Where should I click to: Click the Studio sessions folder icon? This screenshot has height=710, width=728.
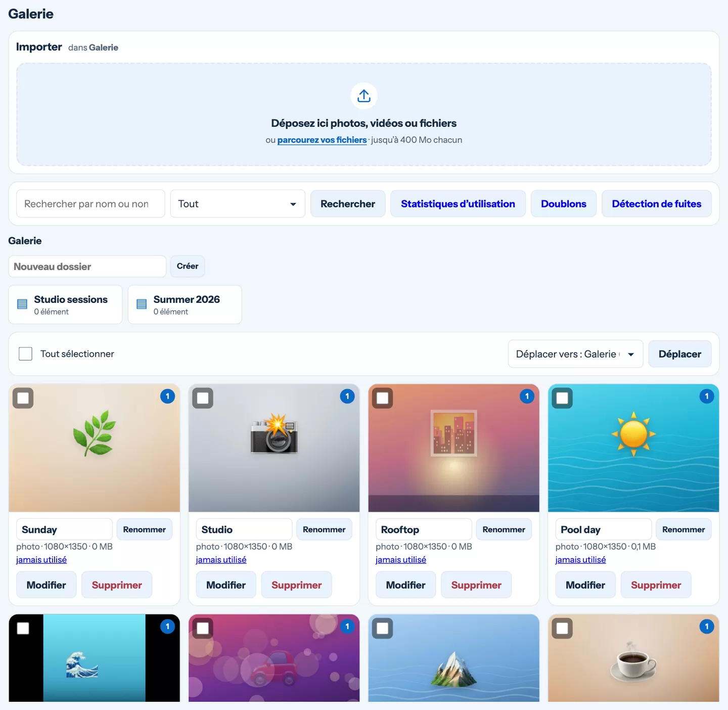[22, 304]
